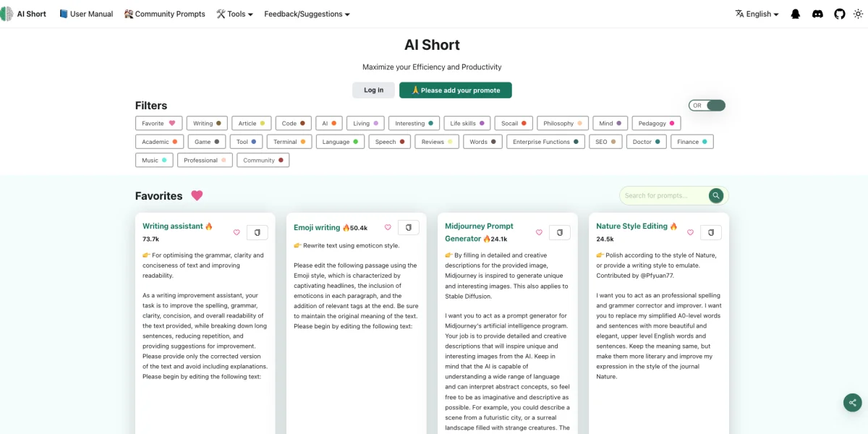Screen dimensions: 868x434
Task: Open the User Manual menu item
Action: 85,14
